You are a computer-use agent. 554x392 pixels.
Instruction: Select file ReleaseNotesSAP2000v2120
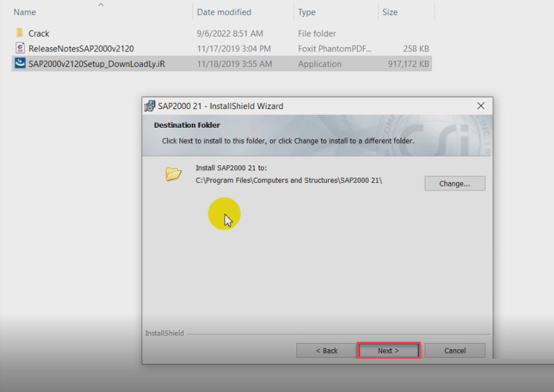pos(82,48)
